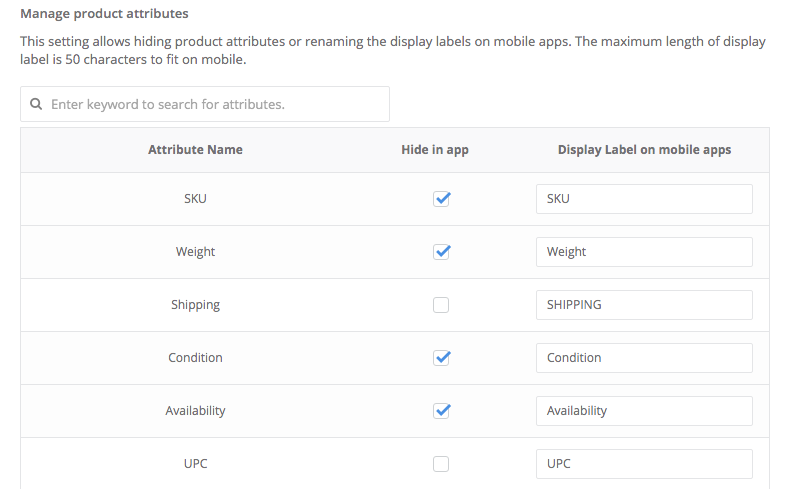This screenshot has height=489, width=793.
Task: Select the SHIPPING display label field
Action: pos(644,304)
